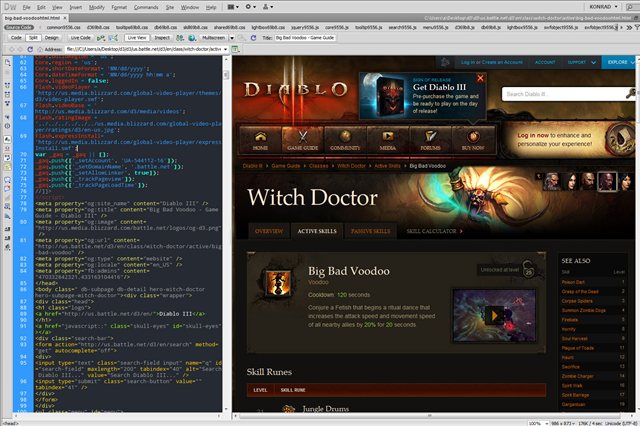Click the Live view options icon
The height and width of the screenshot is (426, 640).
[x=236, y=49]
